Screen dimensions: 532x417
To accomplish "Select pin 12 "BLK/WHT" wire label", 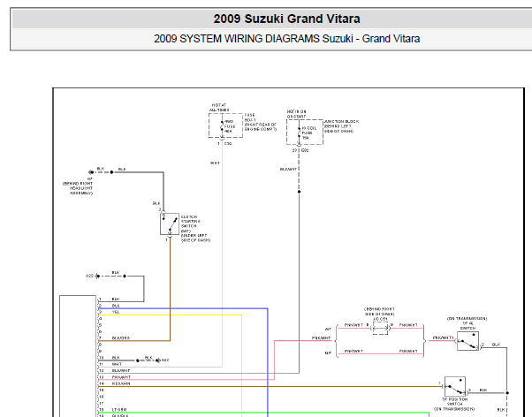I will (121, 370).
